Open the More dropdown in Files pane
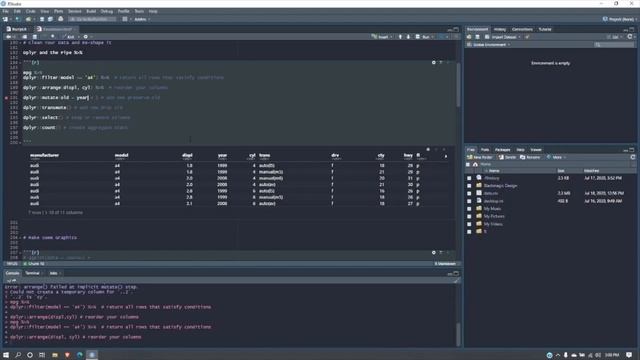 coord(556,157)
